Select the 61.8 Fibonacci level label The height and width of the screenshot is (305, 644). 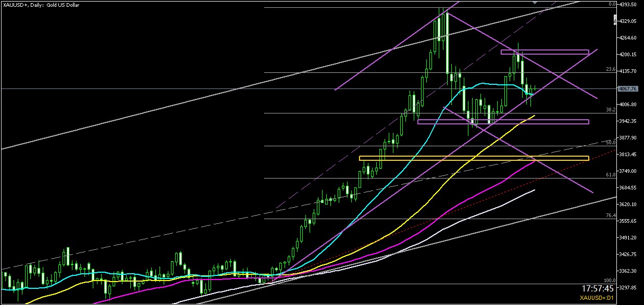click(611, 175)
